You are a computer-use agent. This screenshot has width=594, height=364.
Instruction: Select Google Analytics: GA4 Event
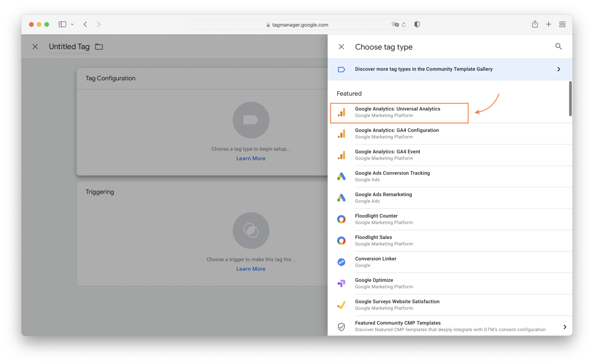pyautogui.click(x=450, y=155)
